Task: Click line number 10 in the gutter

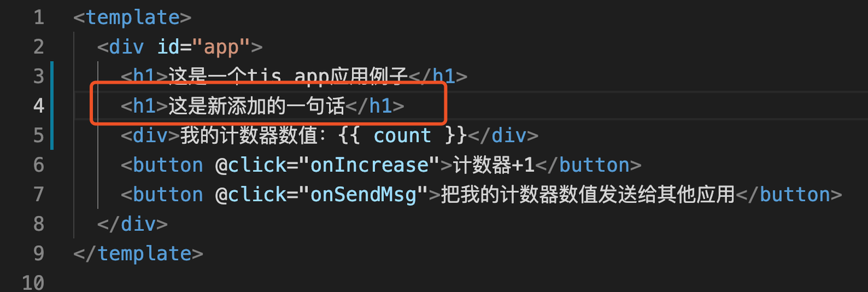Action: 32,282
